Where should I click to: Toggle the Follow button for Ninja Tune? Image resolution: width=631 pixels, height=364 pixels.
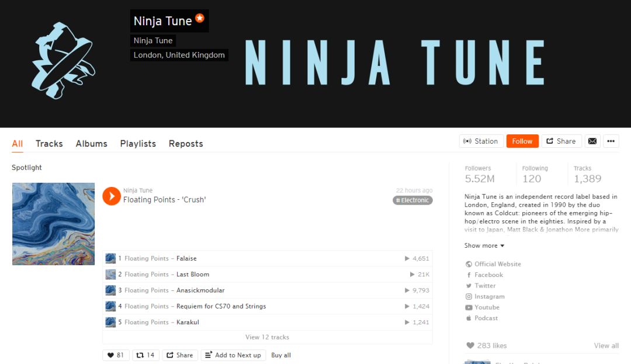pos(522,141)
